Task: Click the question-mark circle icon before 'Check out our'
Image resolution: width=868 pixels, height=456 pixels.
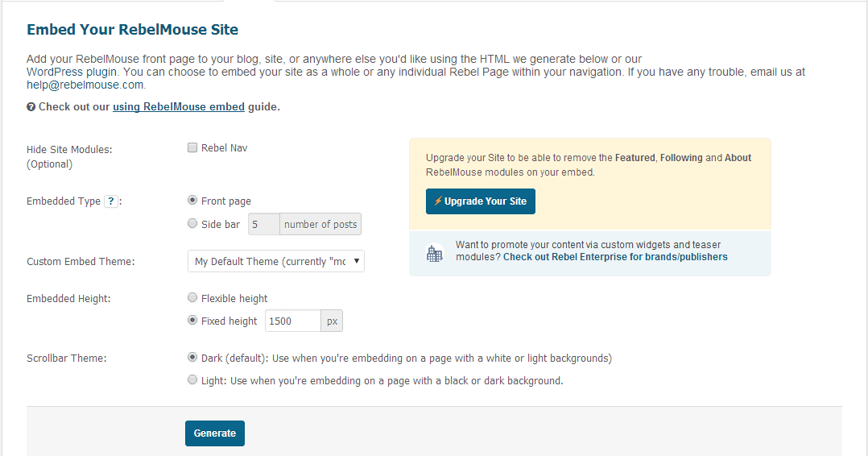Action: click(x=31, y=107)
